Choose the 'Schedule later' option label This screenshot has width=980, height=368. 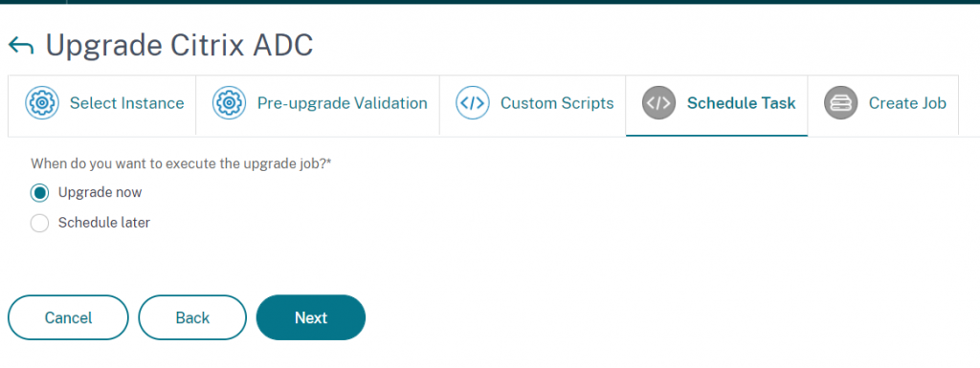pos(104,223)
